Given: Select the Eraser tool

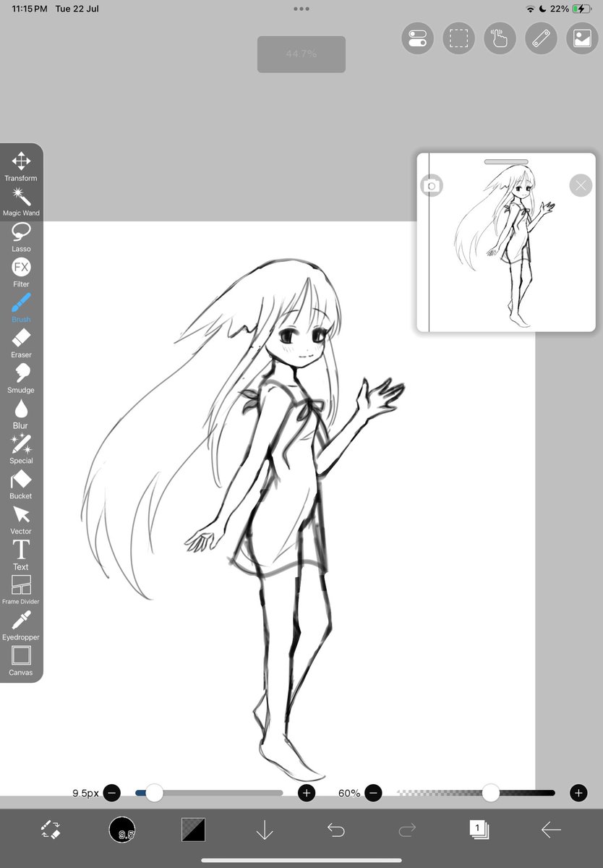Looking at the screenshot, I should coord(21,344).
